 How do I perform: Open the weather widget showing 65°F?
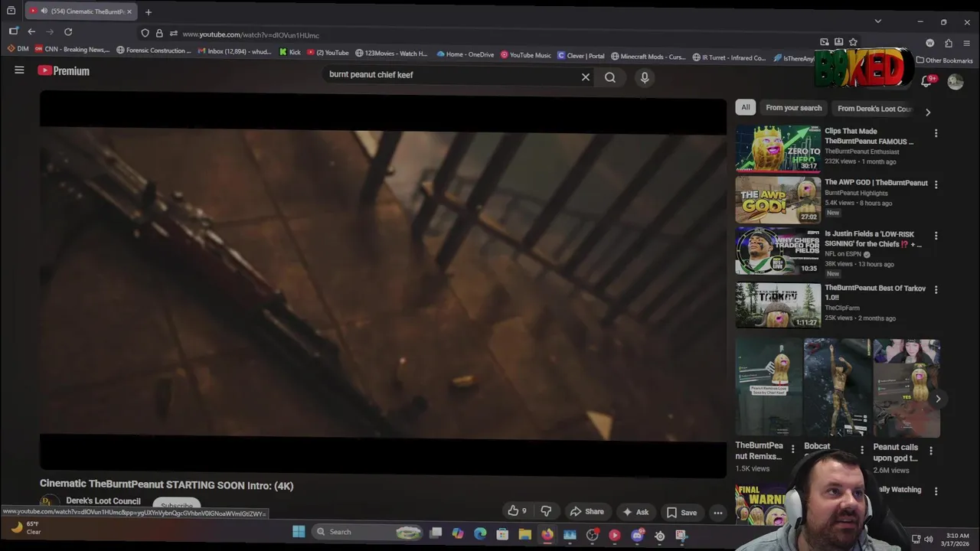25,528
